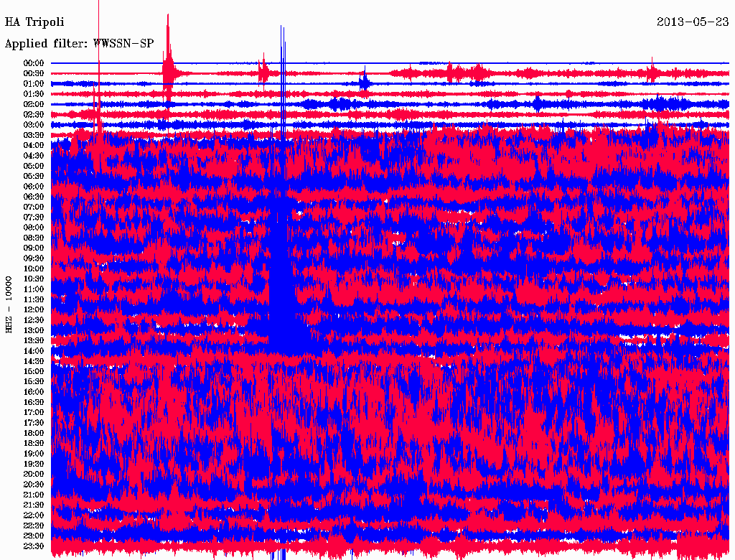Image resolution: width=735 pixels, height=560 pixels.
Task: Click the 2013-05-23 date label
Action: click(693, 22)
